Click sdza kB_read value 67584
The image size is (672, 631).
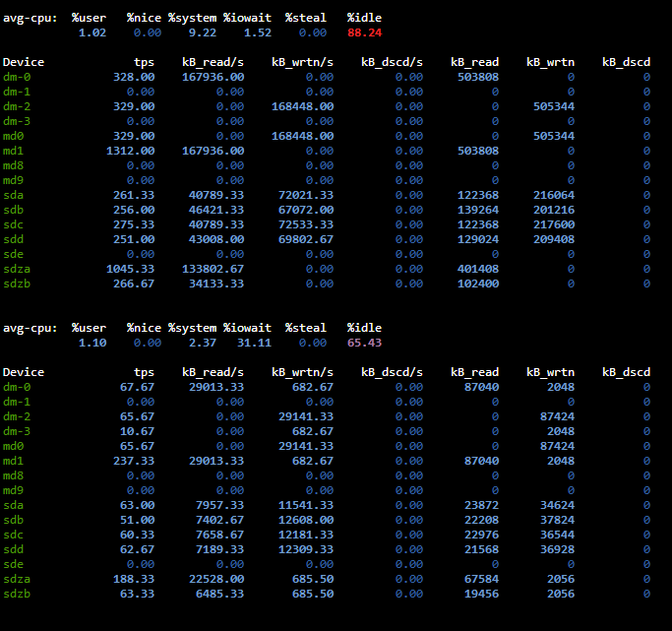pyautogui.click(x=482, y=579)
